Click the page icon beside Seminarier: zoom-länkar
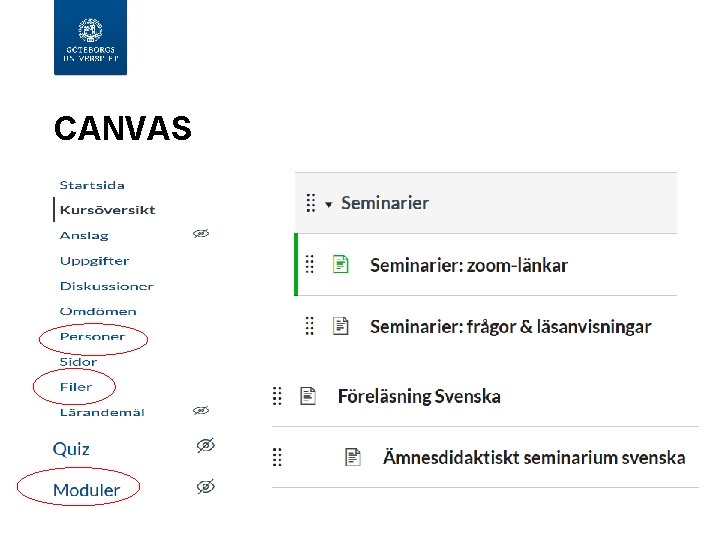 [x=341, y=265]
